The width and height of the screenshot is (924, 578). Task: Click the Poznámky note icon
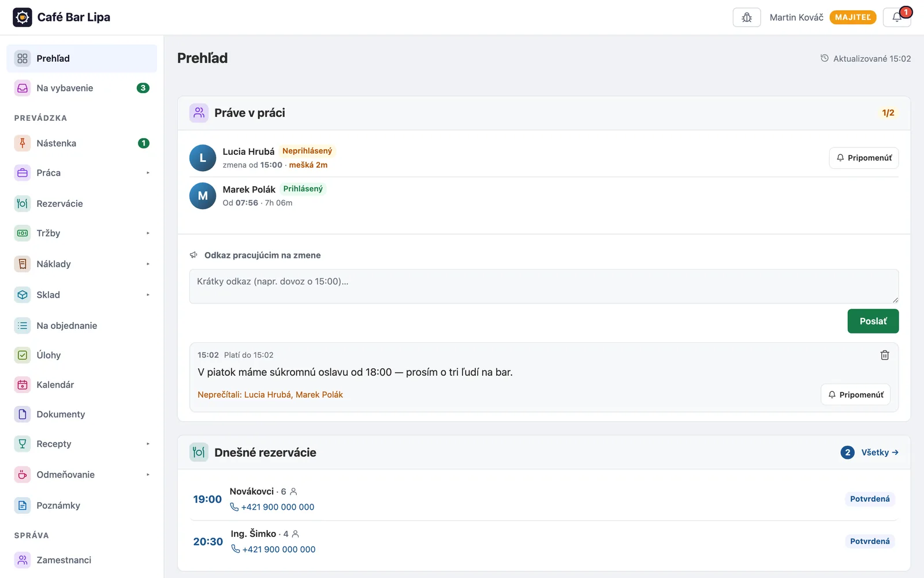point(23,505)
